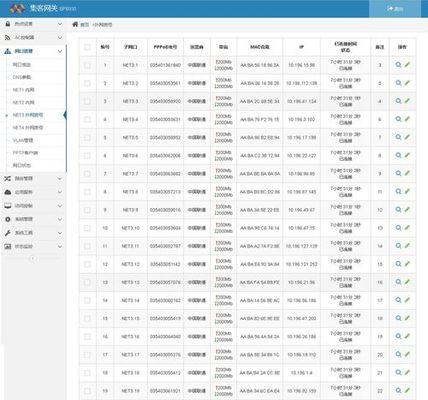Click the pencil edit icon in NET3.5 row
This screenshot has width=428, height=400.
pyautogui.click(x=407, y=137)
